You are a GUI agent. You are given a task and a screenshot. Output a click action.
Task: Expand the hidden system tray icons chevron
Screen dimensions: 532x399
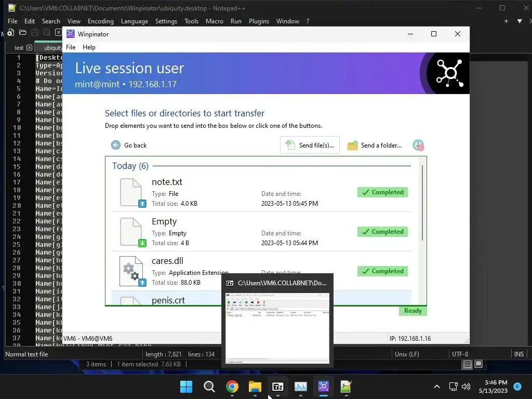coord(437,387)
